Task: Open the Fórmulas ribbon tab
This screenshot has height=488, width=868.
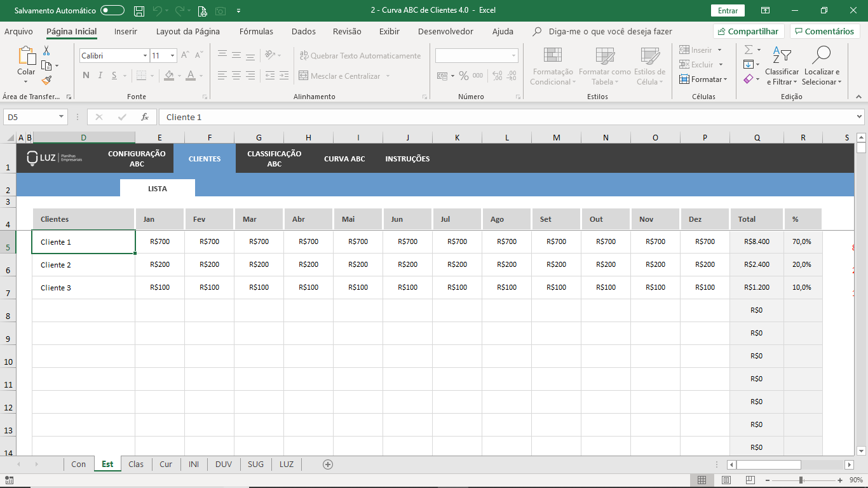Action: (x=256, y=31)
